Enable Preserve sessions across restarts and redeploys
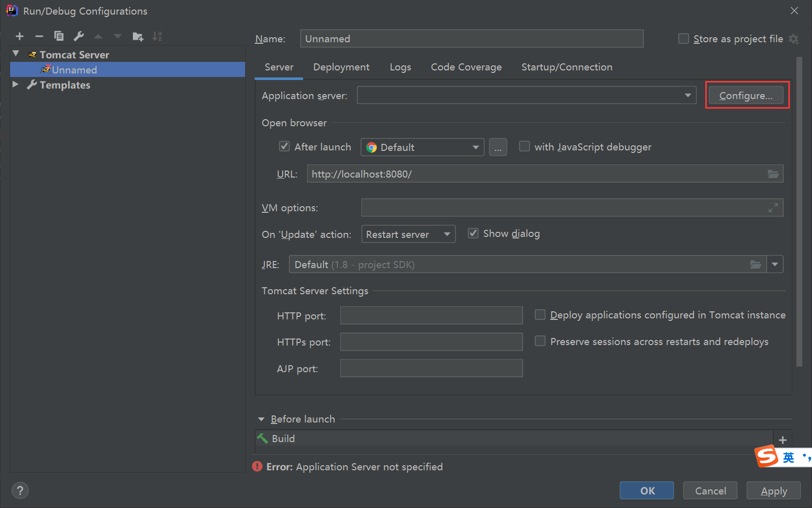 (540, 341)
